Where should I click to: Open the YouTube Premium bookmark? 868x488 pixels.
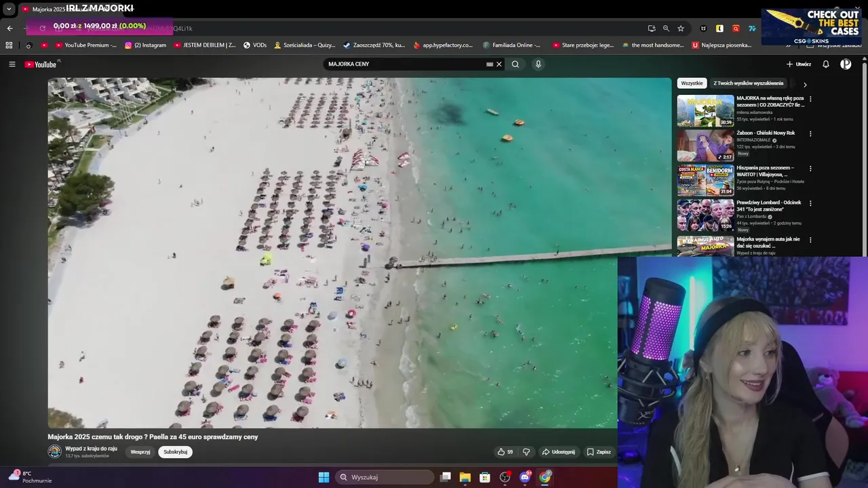coord(86,45)
